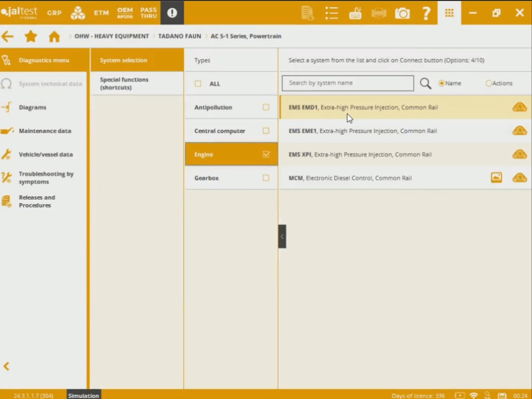Select Diagnostics menu in sidebar
Viewport: 532px width, 399px height.
click(44, 60)
